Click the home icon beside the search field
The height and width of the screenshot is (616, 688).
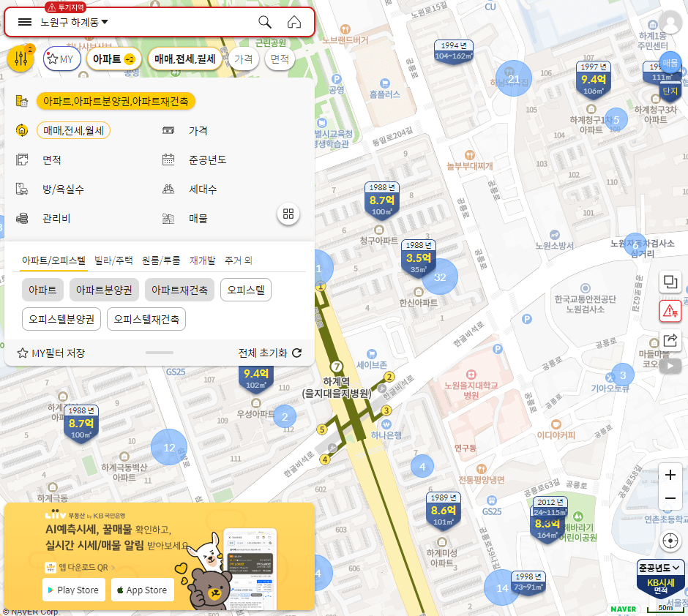coord(294,22)
